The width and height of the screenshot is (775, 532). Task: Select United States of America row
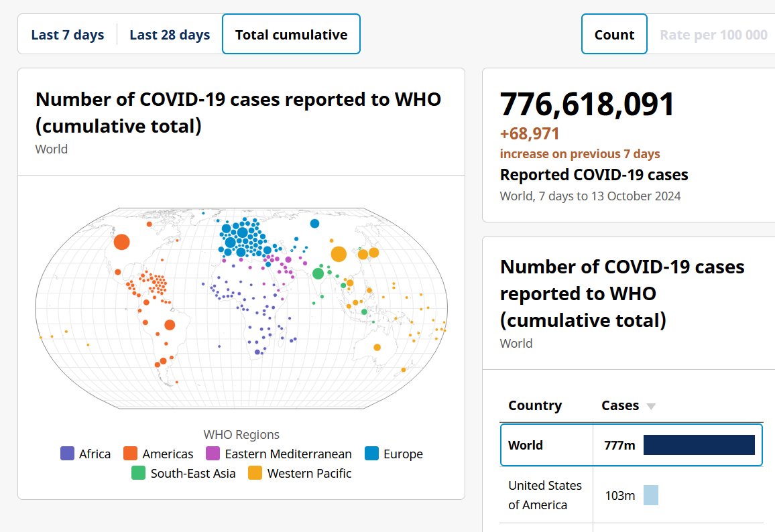[x=631, y=495]
